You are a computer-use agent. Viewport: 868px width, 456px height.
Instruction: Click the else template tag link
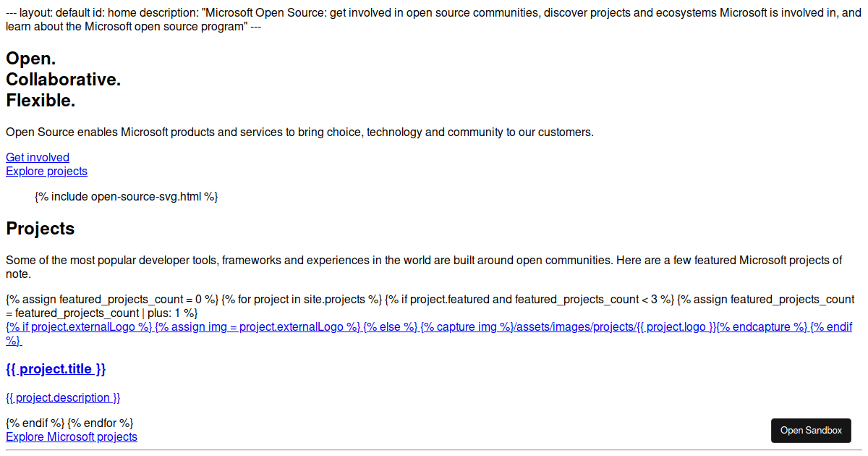pyautogui.click(x=389, y=326)
